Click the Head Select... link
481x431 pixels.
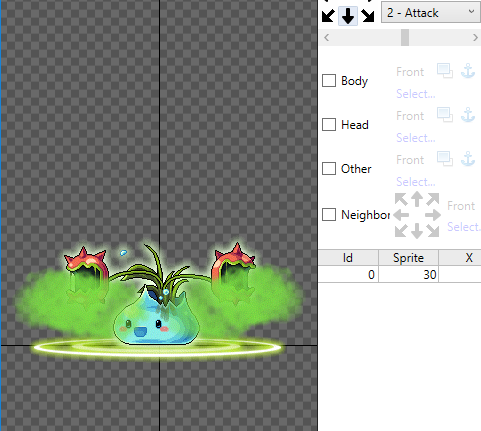click(416, 138)
